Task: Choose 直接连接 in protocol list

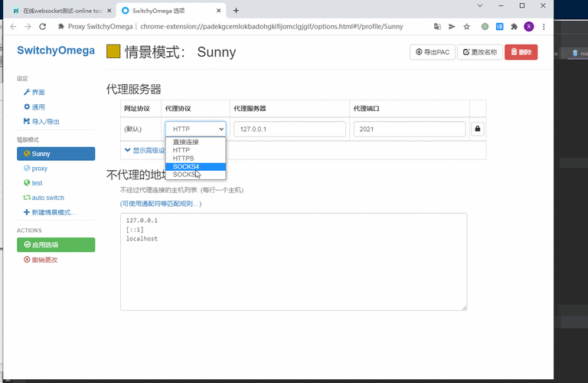Action: [195, 142]
